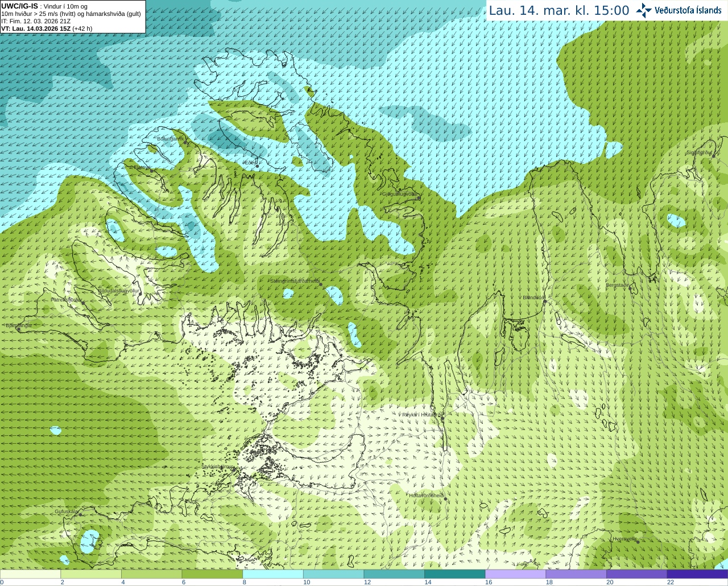Click the 10m hviður > 25 m/s legend line

tap(71, 14)
